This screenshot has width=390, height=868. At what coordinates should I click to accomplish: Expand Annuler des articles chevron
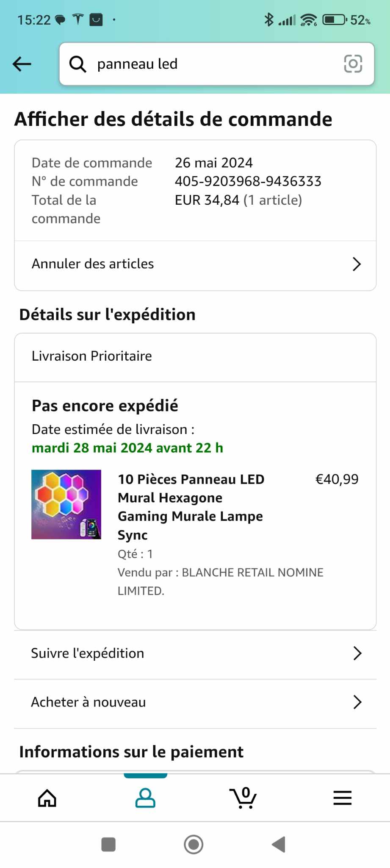click(357, 264)
